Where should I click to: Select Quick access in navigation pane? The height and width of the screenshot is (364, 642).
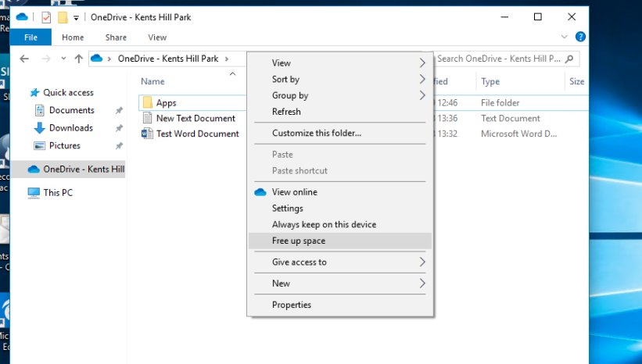click(x=68, y=93)
